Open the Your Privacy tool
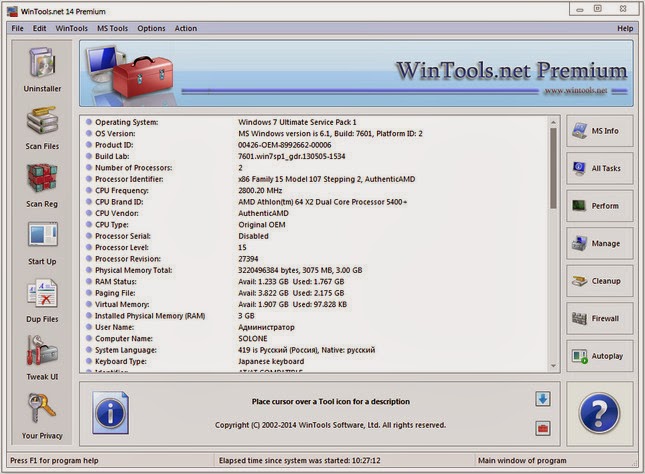 click(42, 416)
